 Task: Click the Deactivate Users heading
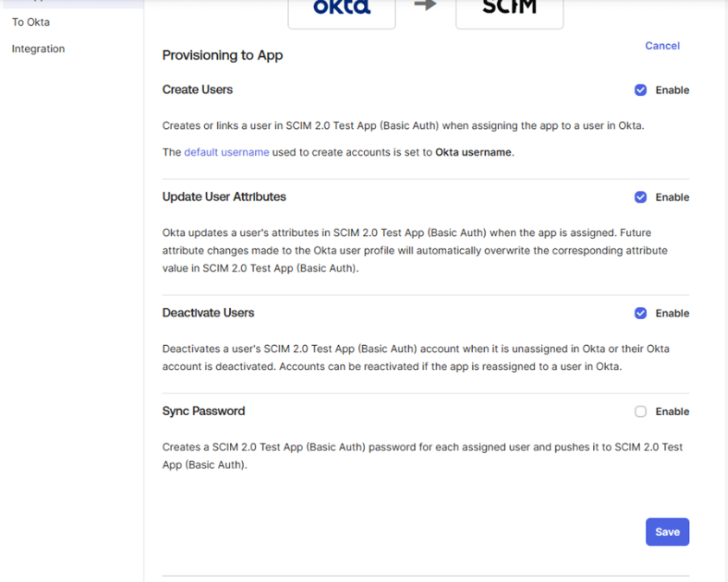pyautogui.click(x=208, y=313)
